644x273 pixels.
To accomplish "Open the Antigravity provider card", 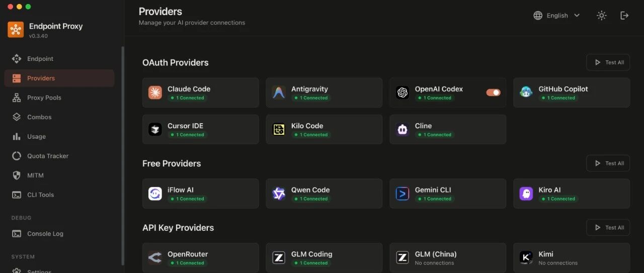I will [325, 93].
